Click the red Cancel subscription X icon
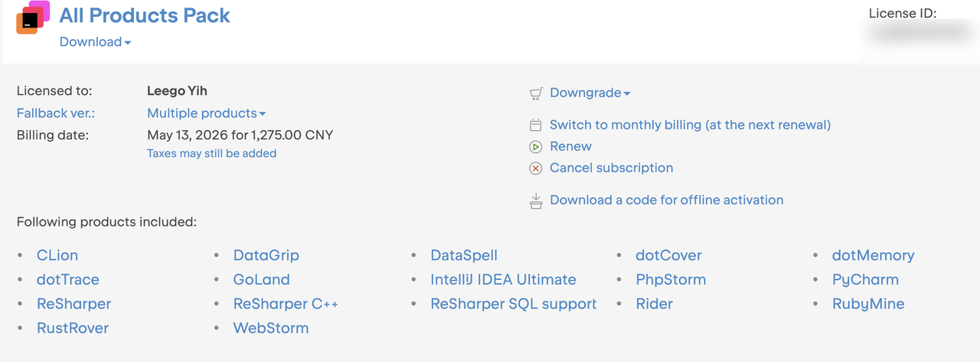980x362 pixels. click(x=536, y=168)
